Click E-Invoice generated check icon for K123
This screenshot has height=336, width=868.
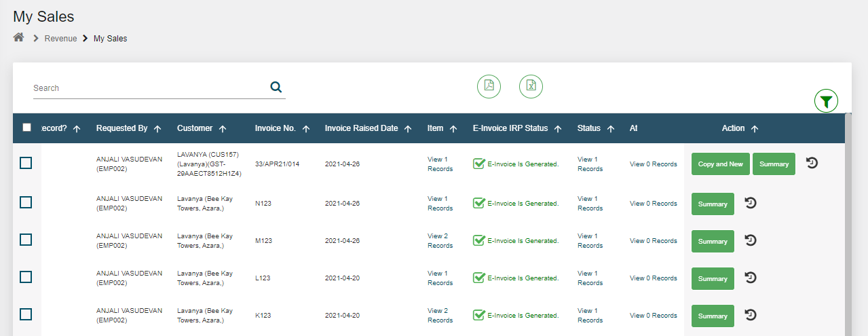pyautogui.click(x=478, y=315)
